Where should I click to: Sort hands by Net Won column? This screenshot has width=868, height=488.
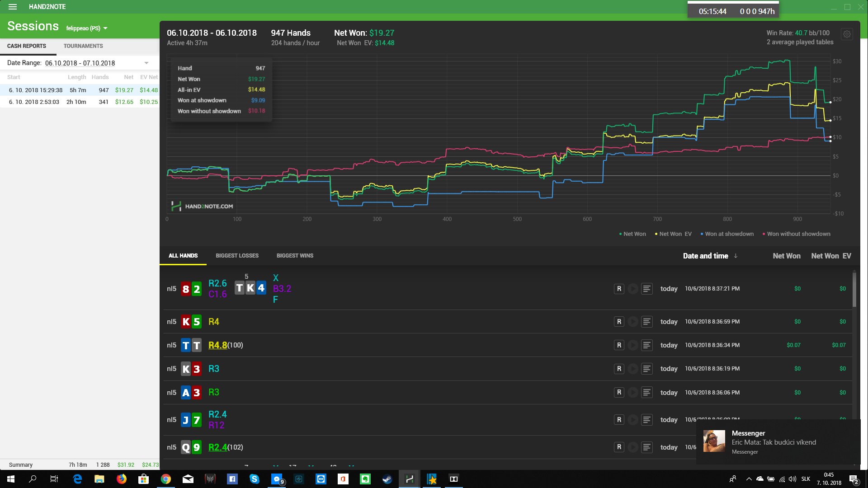pos(787,256)
